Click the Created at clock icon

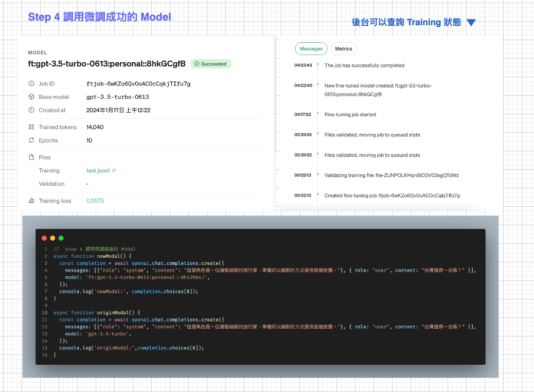(x=31, y=110)
